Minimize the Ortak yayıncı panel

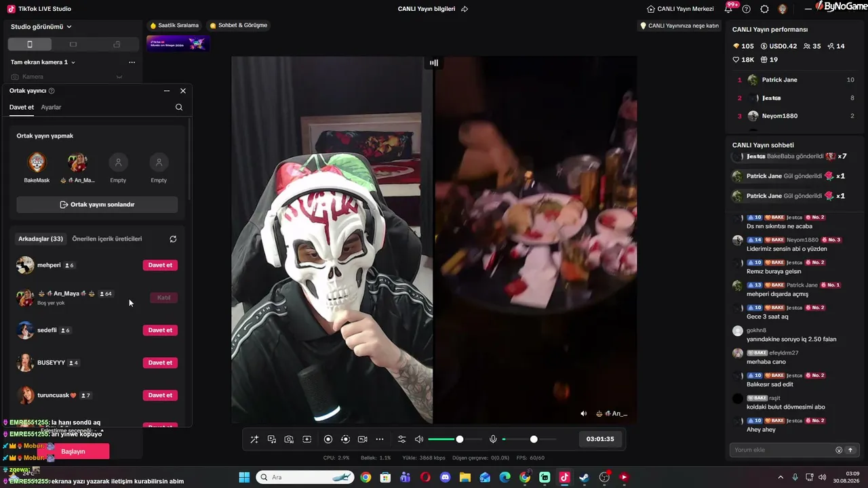pyautogui.click(x=167, y=91)
